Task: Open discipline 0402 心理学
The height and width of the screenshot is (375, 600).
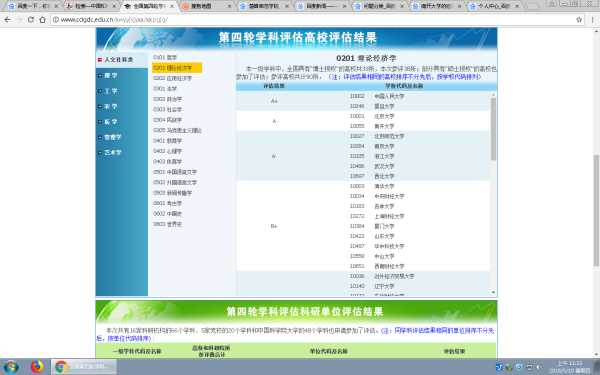Action: pyautogui.click(x=168, y=151)
